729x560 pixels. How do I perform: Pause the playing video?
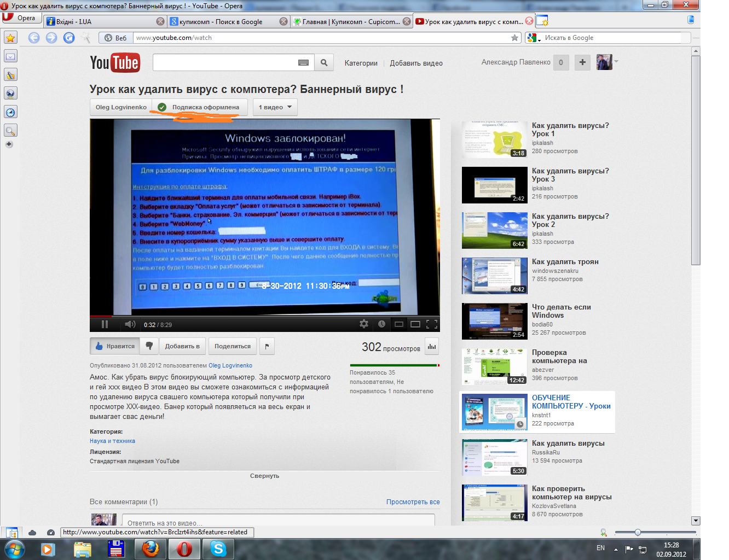pyautogui.click(x=105, y=324)
